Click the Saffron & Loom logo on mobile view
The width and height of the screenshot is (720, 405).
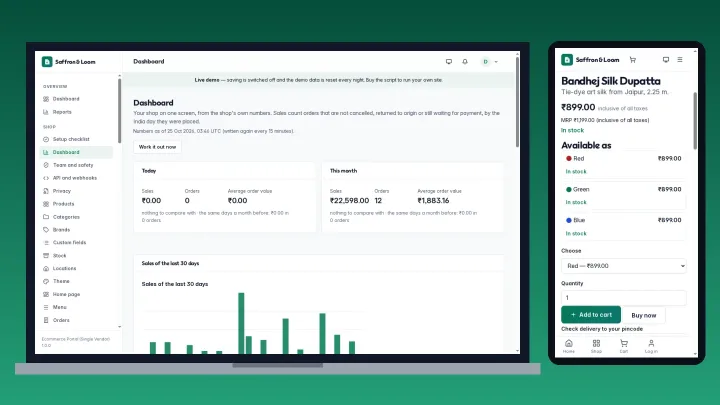click(x=590, y=60)
